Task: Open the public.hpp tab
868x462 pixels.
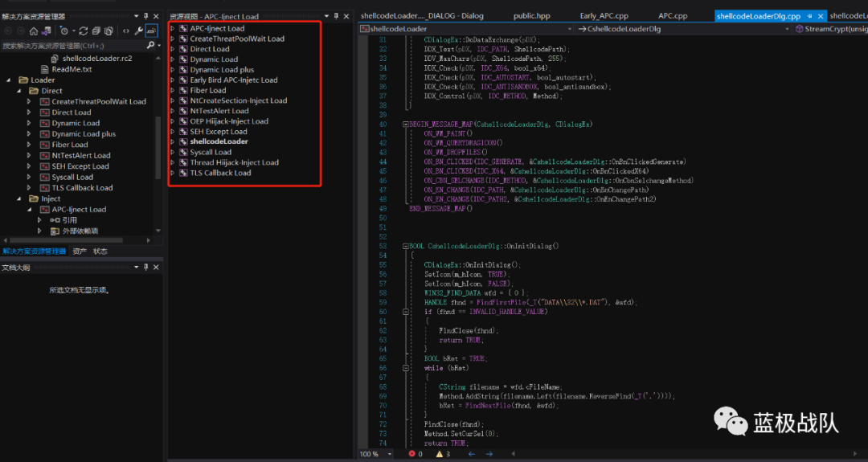Action: coord(531,16)
